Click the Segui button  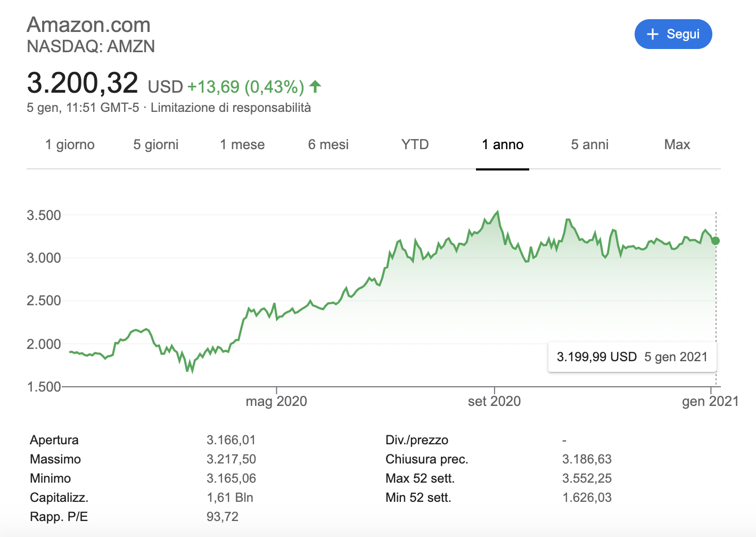[x=673, y=34]
